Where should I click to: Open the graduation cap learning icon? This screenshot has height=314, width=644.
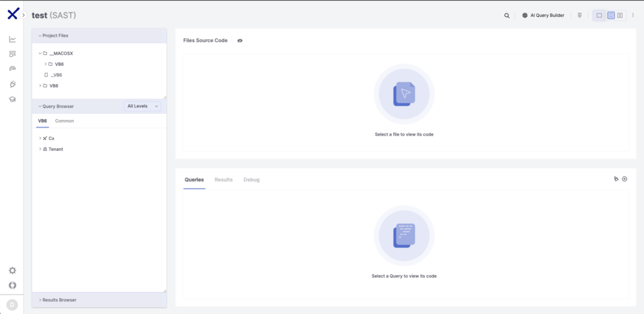point(13,99)
